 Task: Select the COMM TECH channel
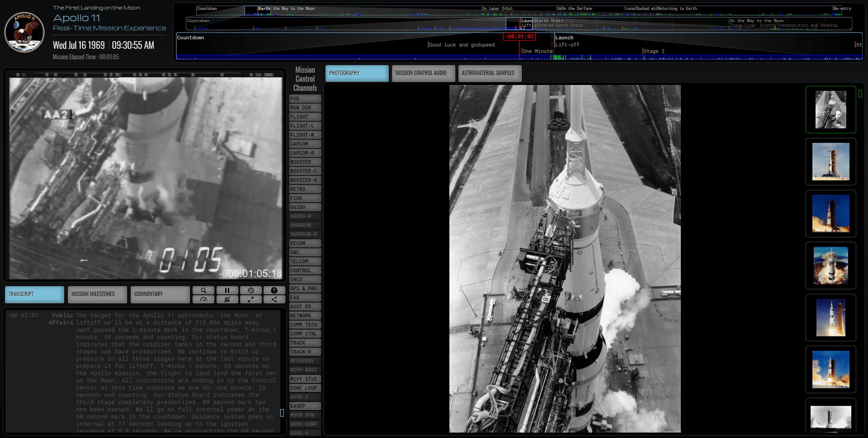305,325
